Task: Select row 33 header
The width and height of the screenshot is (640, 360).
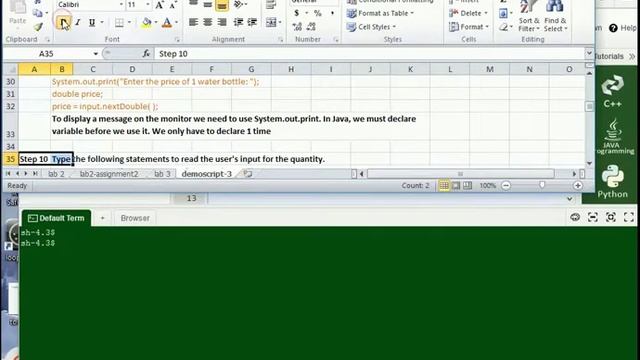Action: (x=11, y=127)
